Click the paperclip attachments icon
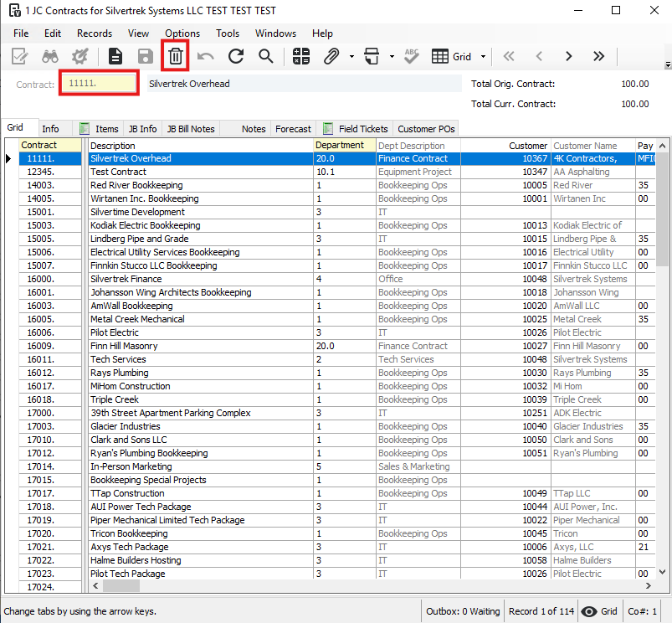Screen dimensions: 672x623 click(x=331, y=56)
